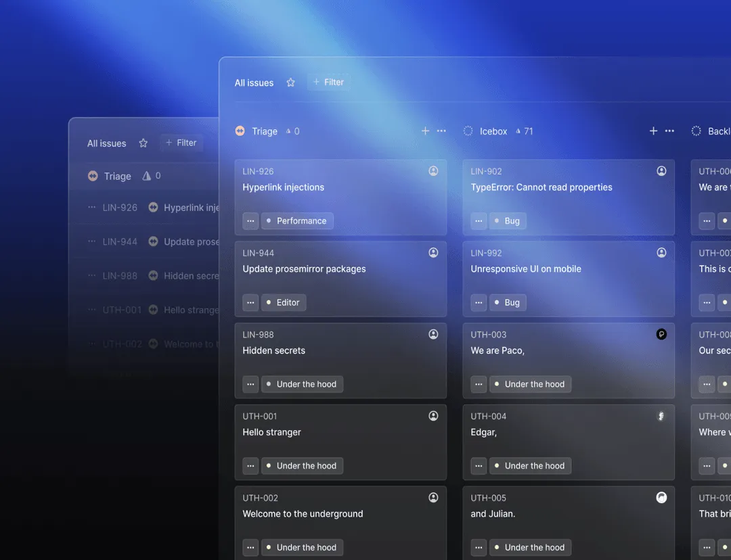Open Update prosemirror packages issue title
This screenshot has width=731, height=560.
click(x=304, y=269)
